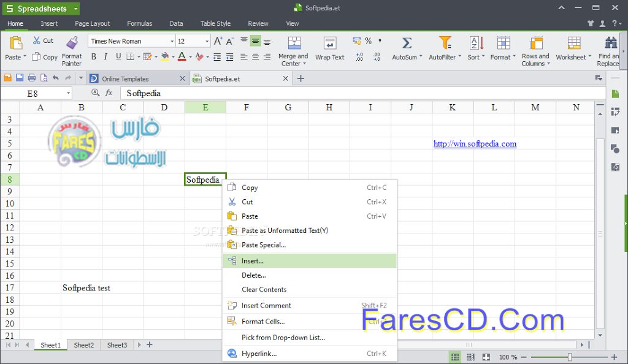628x364 pixels.
Task: Click the AutoFilter funnel icon
Action: click(445, 43)
